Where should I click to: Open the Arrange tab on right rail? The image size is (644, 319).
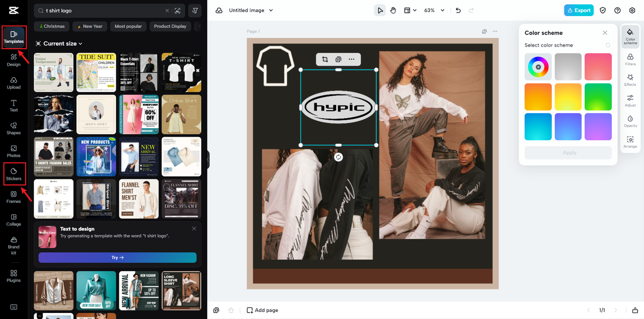[630, 142]
